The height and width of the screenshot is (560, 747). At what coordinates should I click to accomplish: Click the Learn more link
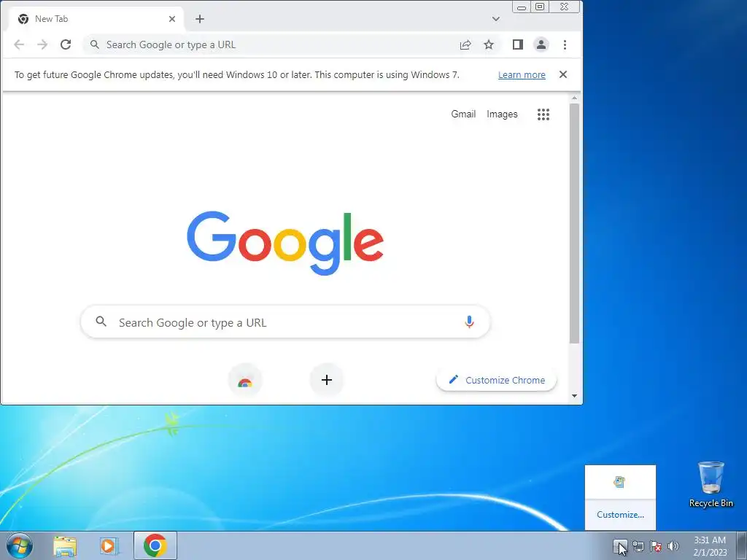coord(522,75)
